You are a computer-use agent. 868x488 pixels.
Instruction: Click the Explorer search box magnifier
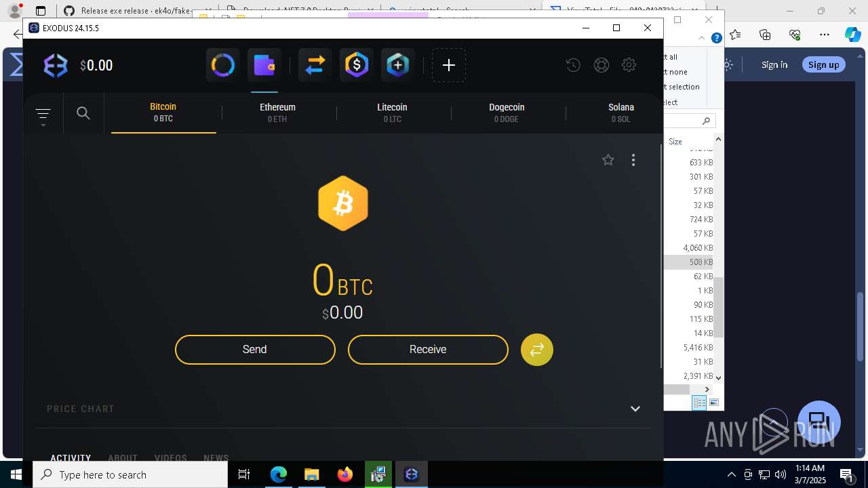(x=706, y=121)
